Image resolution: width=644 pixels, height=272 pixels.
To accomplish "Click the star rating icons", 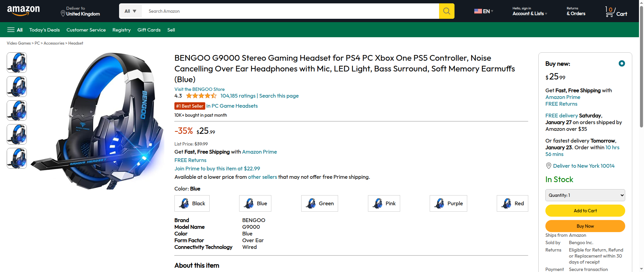I will coord(201,96).
